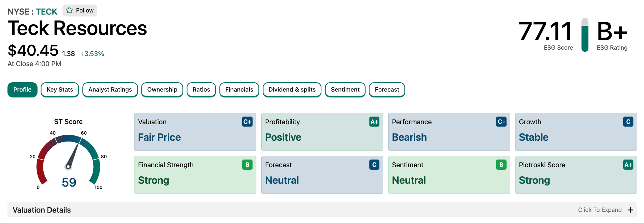
Task: Click the star icon in Follow button
Action: 69,10
